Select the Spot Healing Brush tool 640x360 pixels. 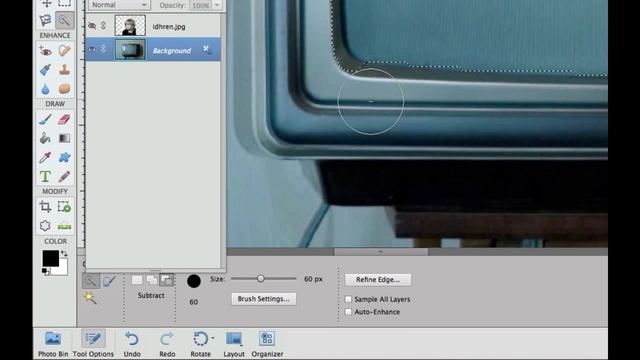click(x=64, y=51)
